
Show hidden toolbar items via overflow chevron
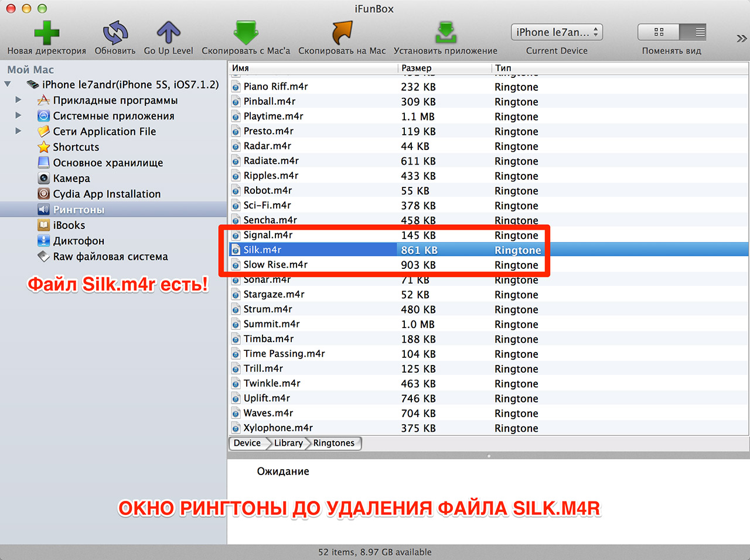pyautogui.click(x=741, y=39)
